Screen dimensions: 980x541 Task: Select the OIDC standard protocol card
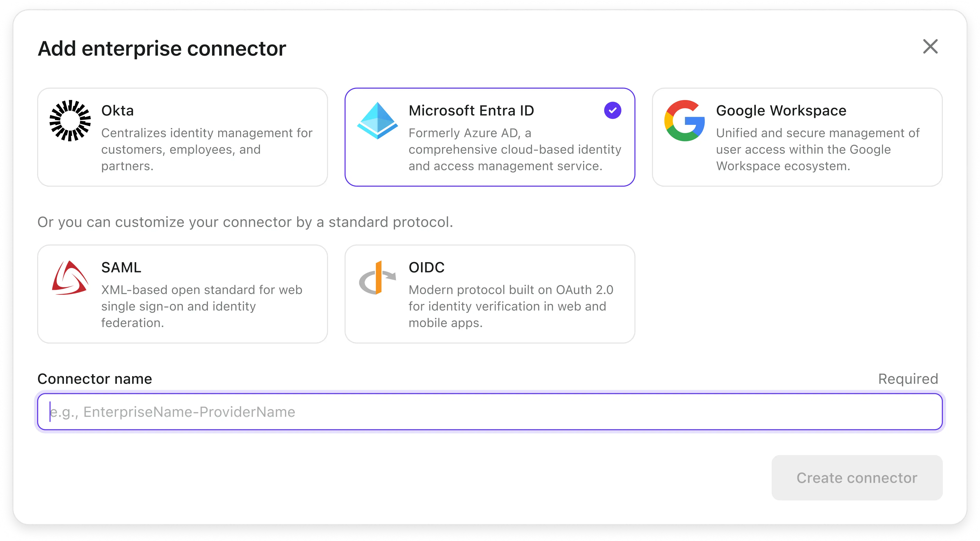[x=490, y=294]
